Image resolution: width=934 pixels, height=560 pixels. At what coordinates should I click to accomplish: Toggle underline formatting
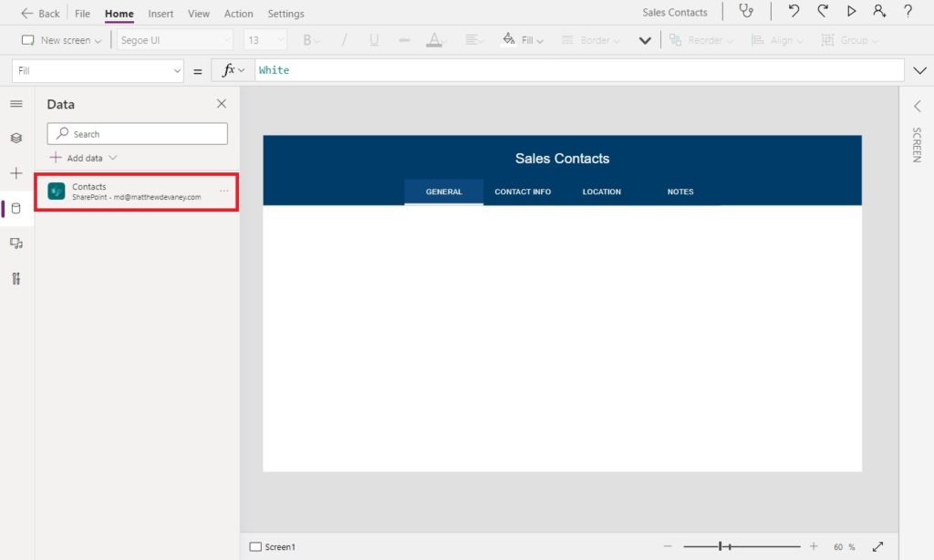click(374, 40)
